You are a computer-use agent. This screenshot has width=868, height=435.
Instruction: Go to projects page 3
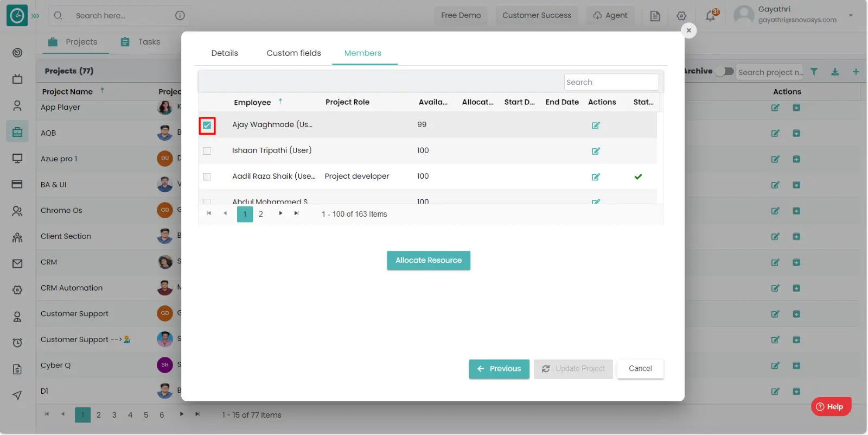pos(114,415)
